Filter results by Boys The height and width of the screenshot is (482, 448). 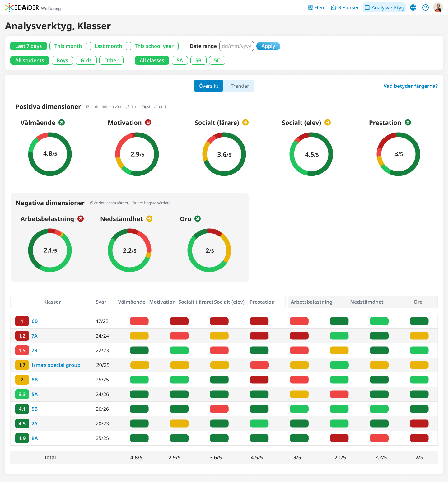point(62,60)
